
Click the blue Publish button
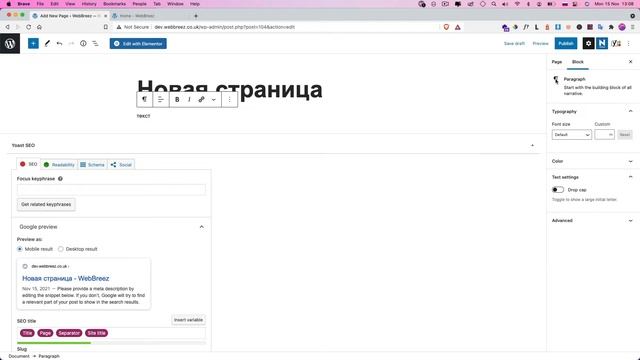click(566, 43)
